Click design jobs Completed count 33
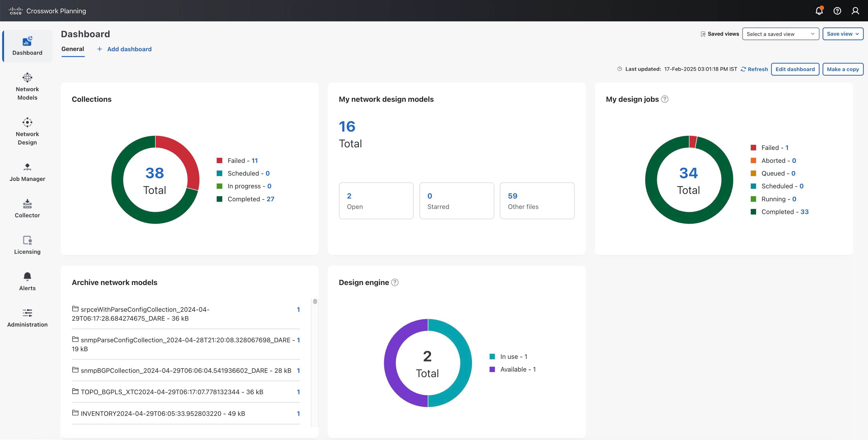Screen dimensions: 868x440 pyautogui.click(x=805, y=212)
